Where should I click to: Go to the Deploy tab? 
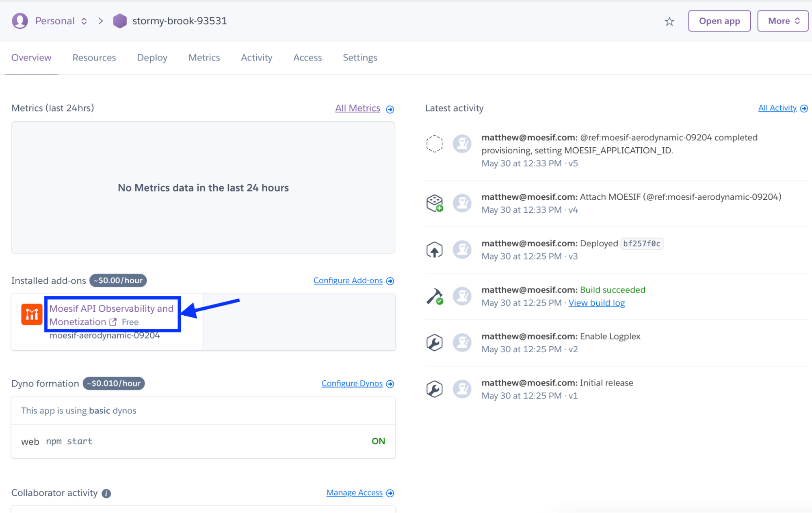tap(152, 58)
